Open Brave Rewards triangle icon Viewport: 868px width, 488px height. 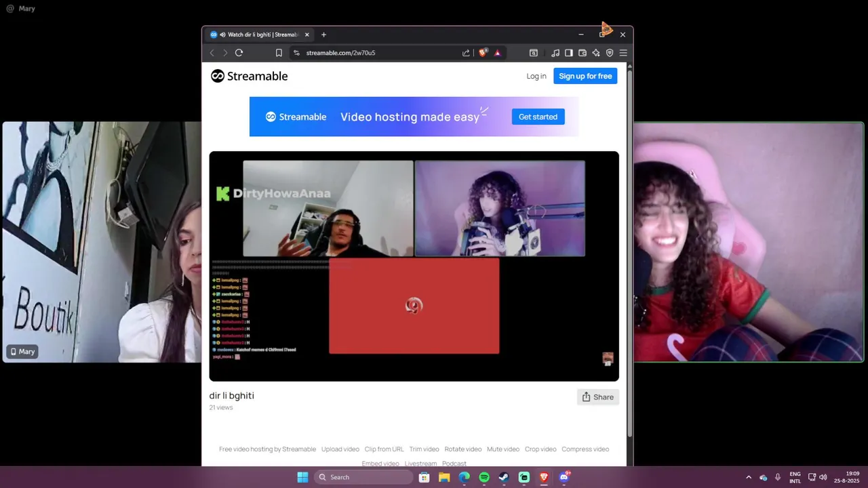pos(497,53)
